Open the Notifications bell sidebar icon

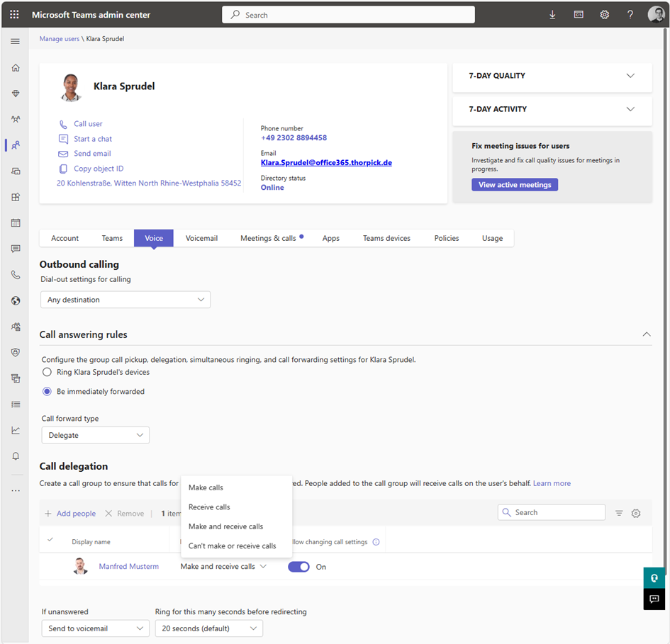[16, 456]
